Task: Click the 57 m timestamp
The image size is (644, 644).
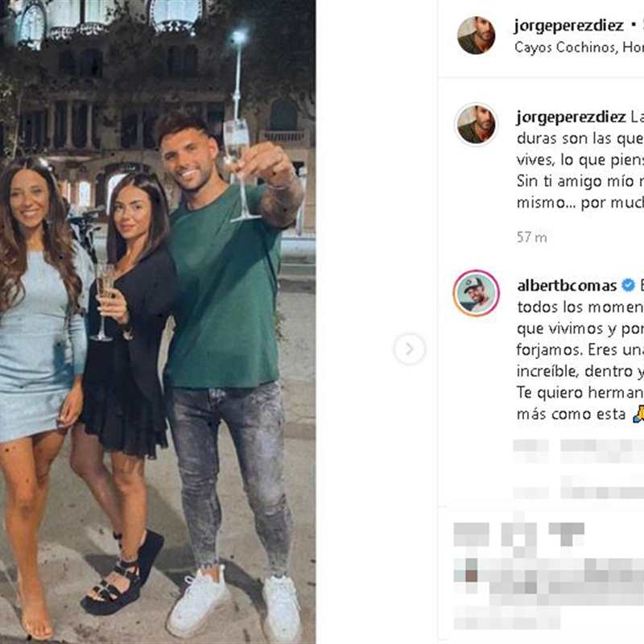Action: pyautogui.click(x=531, y=237)
